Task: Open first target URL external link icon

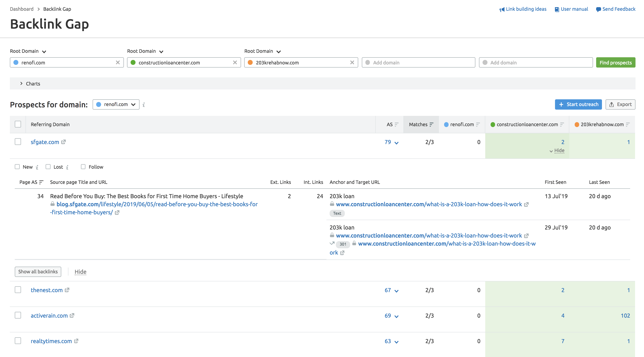Action: point(526,204)
